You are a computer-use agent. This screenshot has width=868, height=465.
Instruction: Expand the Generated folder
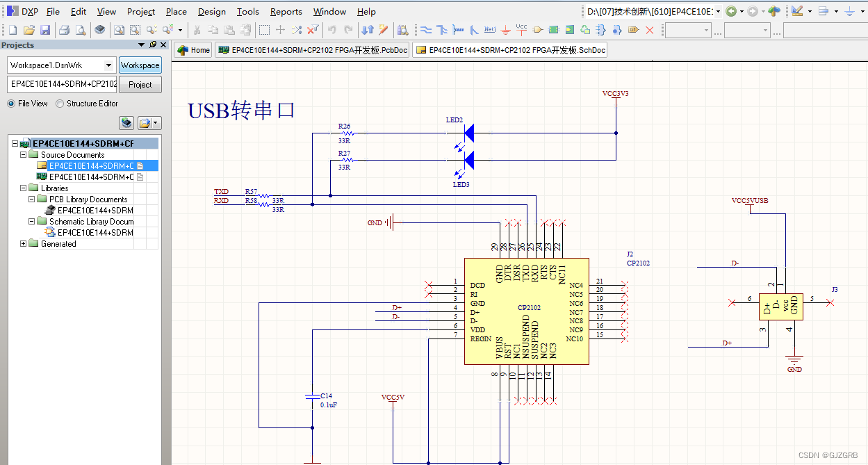click(24, 243)
